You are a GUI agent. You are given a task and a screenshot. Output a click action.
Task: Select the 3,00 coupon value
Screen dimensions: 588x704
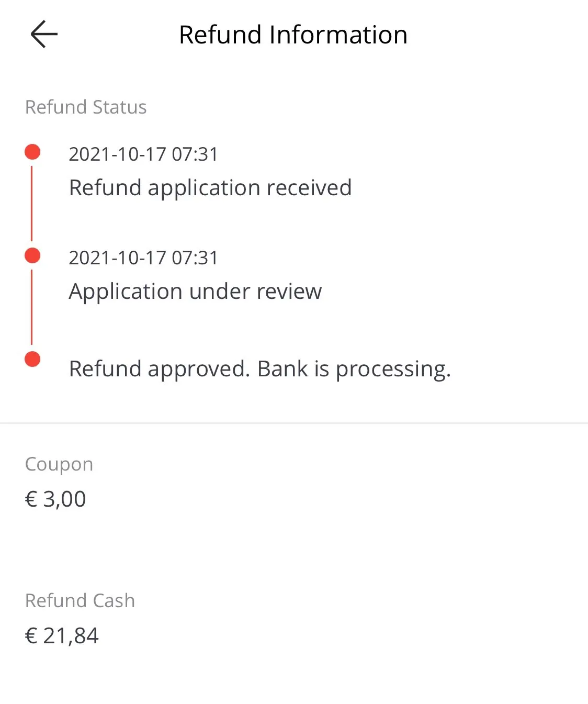[64, 499]
